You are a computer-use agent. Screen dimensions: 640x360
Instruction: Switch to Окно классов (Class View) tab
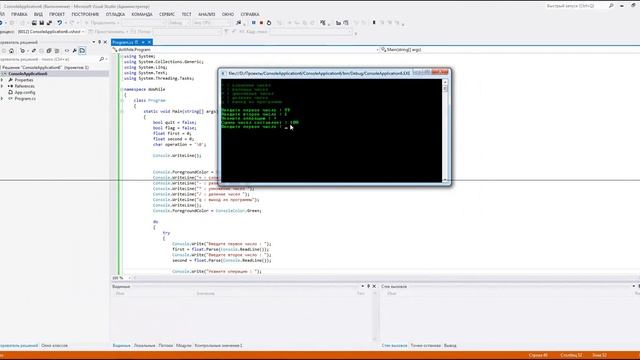coord(54,345)
